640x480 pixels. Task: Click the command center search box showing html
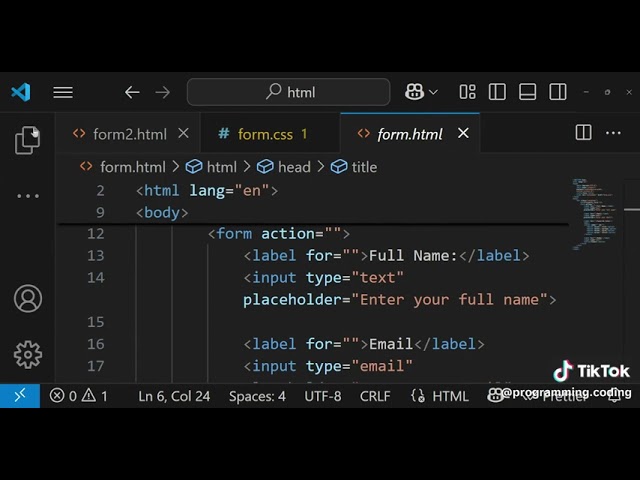289,92
